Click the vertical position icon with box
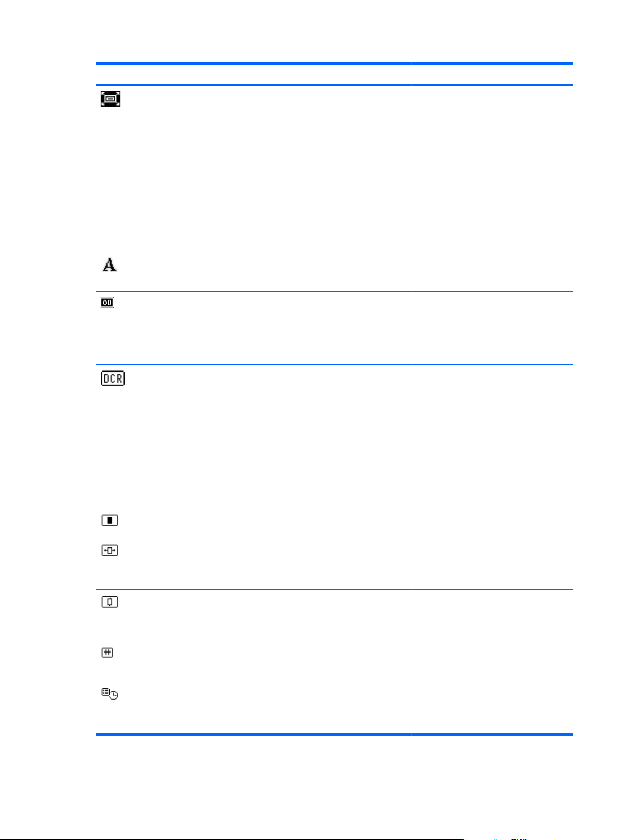Screen dimensions: 631x840 click(x=110, y=602)
